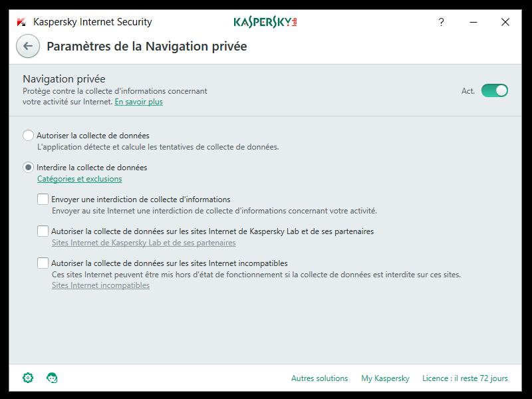Image resolution: width=532 pixels, height=399 pixels.
Task: Click Licence : il reste 72 jours
Action: pyautogui.click(x=465, y=378)
